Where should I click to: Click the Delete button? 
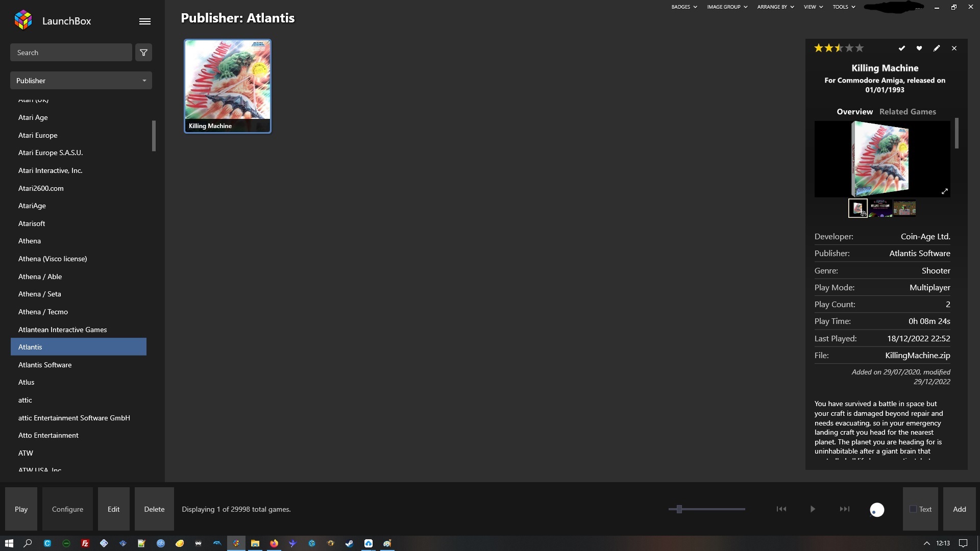tap(154, 509)
